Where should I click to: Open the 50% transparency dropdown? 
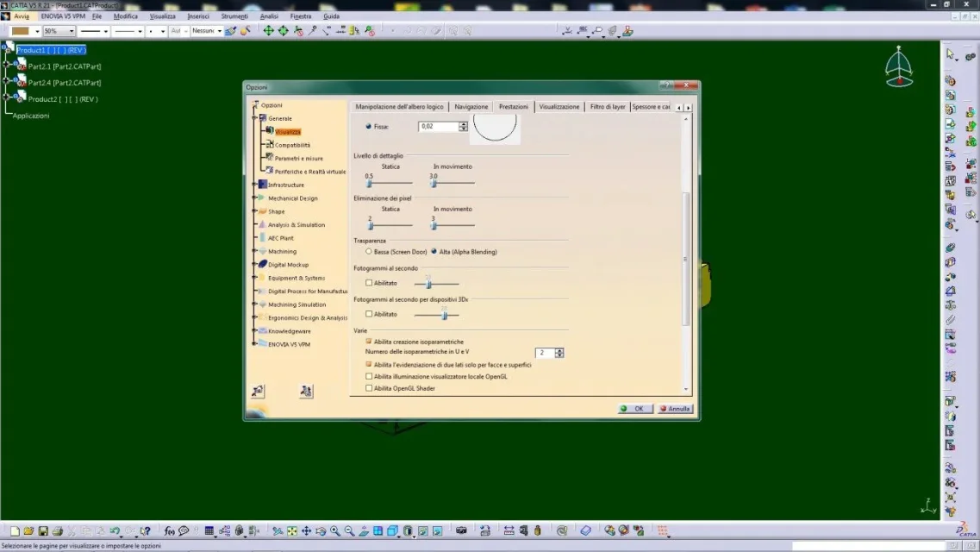click(72, 31)
